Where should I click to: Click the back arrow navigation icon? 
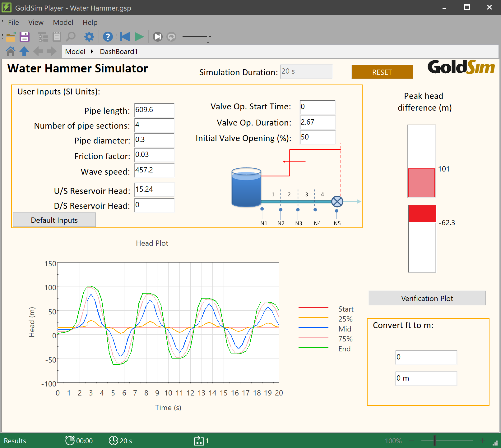click(38, 51)
